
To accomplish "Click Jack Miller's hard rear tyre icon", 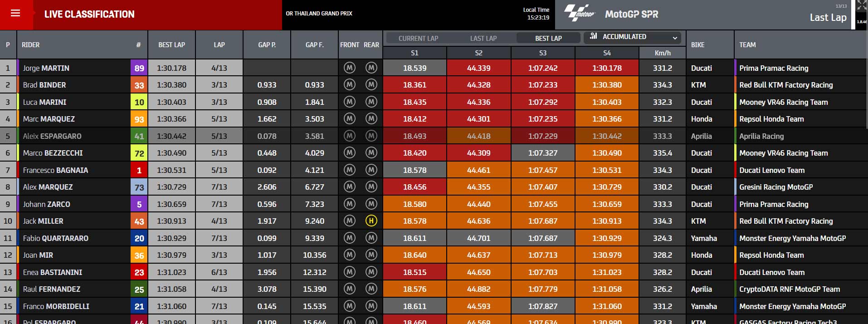I will [371, 221].
